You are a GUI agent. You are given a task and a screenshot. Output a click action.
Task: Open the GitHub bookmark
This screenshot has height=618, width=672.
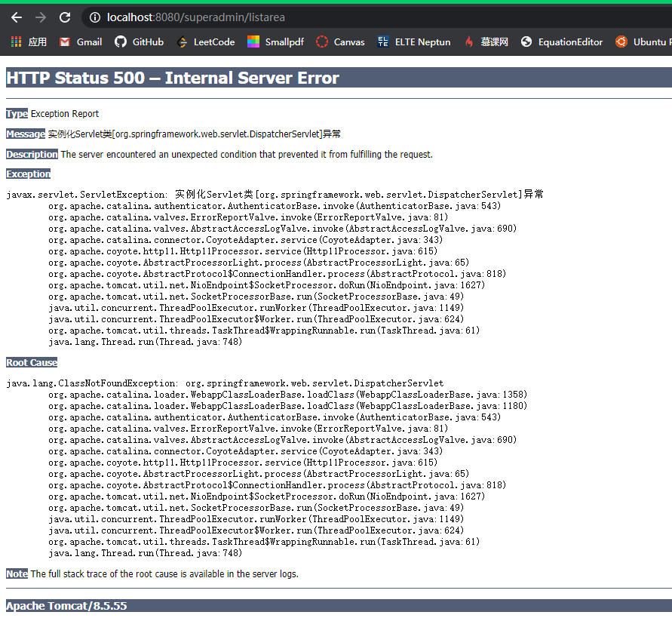point(148,42)
